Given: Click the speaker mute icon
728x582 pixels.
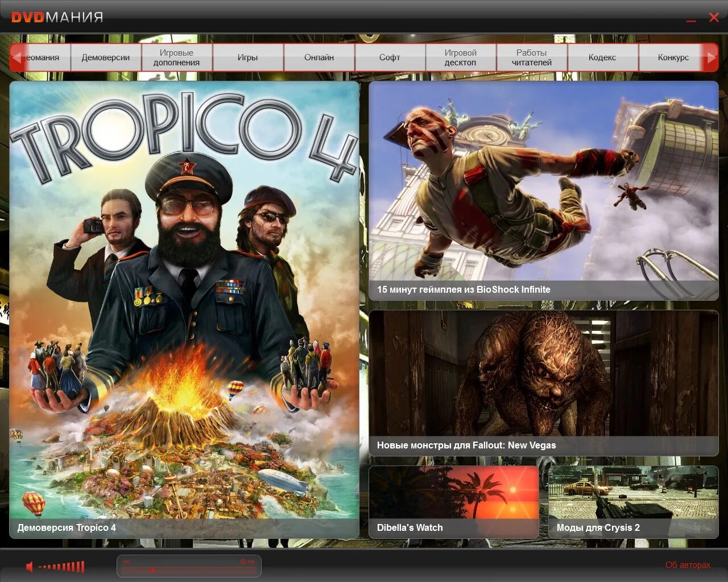Looking at the screenshot, I should [x=30, y=567].
